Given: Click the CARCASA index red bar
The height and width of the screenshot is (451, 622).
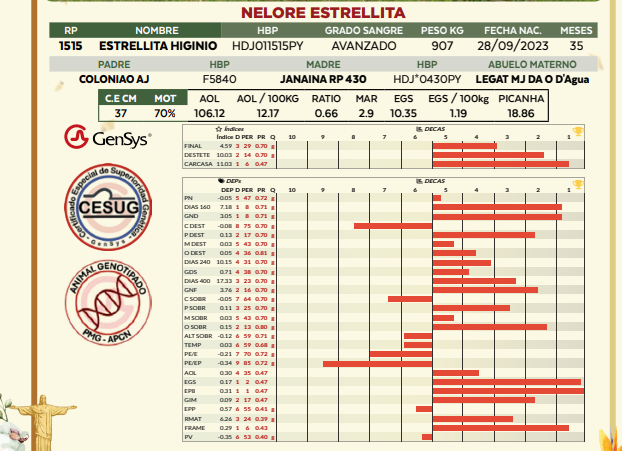Looking at the screenshot, I should 501,164.
